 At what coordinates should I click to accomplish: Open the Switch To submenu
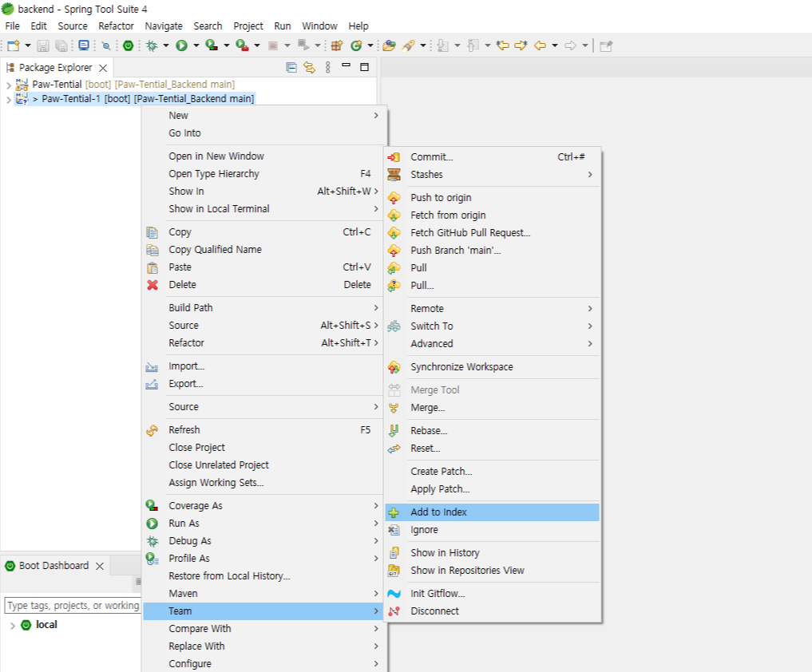pyautogui.click(x=492, y=326)
